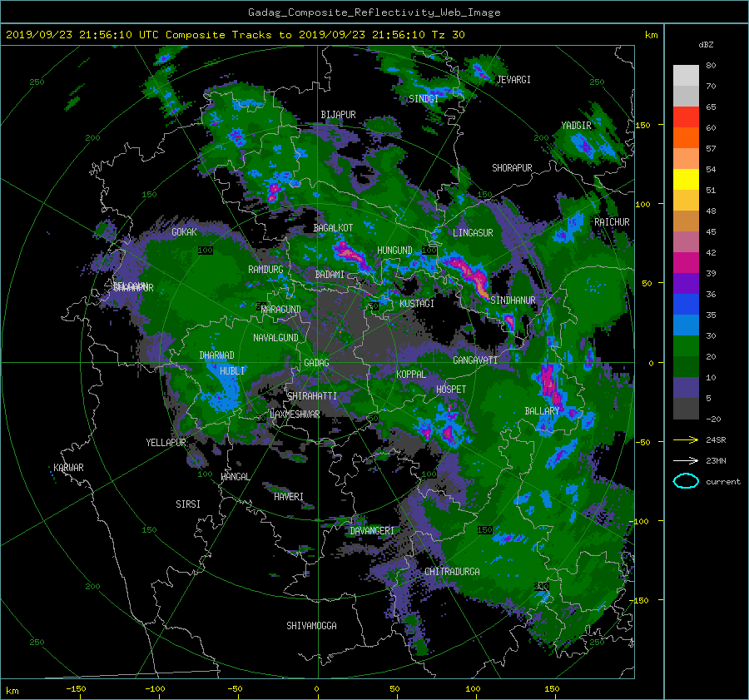Click the NAVALGUND city label
Image resolution: width=749 pixels, height=700 pixels.
(275, 338)
